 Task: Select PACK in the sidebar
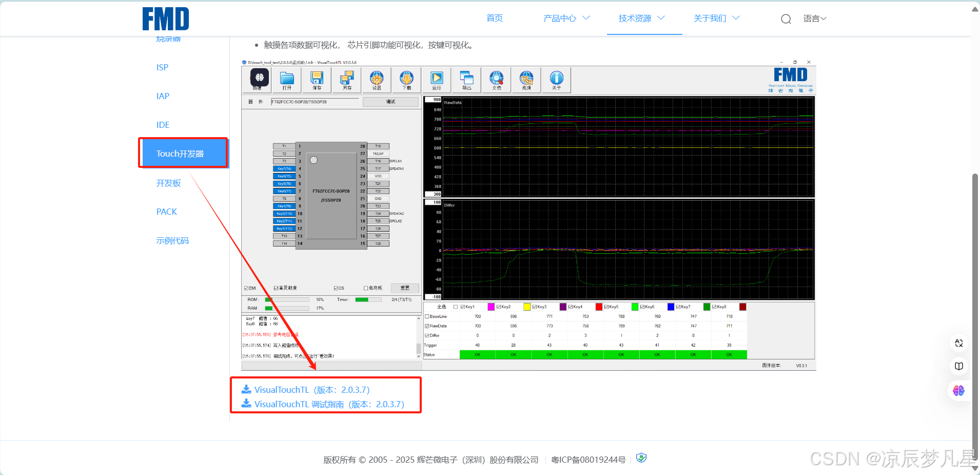coord(166,212)
